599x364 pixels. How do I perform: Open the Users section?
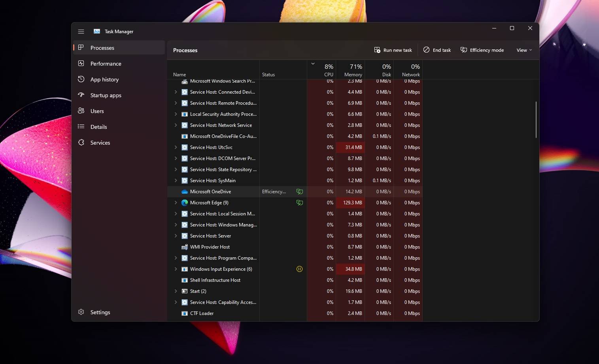97,111
